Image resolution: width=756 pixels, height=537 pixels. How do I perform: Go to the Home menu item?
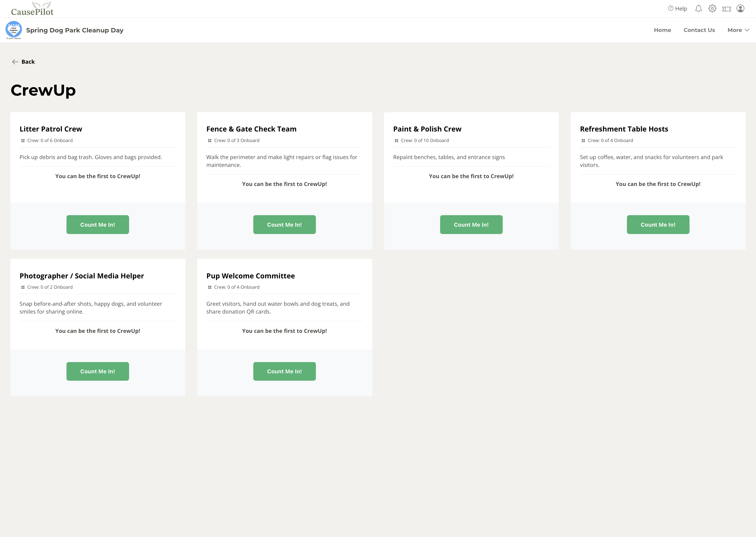point(662,30)
